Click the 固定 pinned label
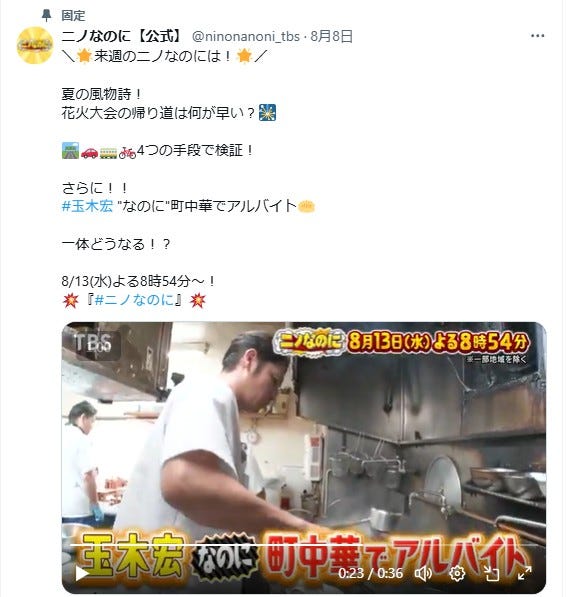Screen dimensions: 567x597 point(73,16)
